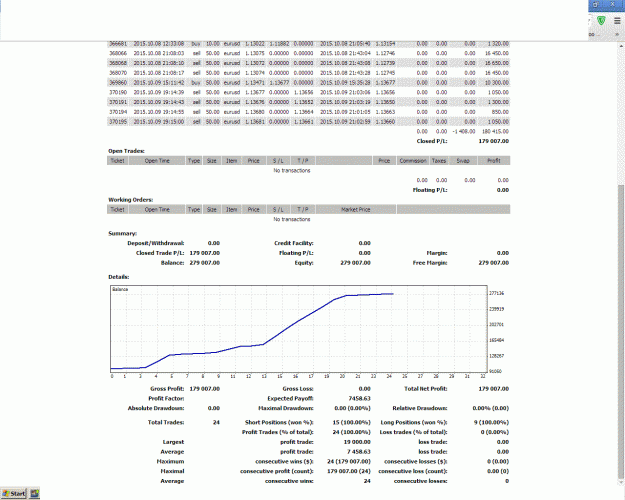Click the blue Balance chart line graph
This screenshot has height=500, width=625.
(252, 331)
